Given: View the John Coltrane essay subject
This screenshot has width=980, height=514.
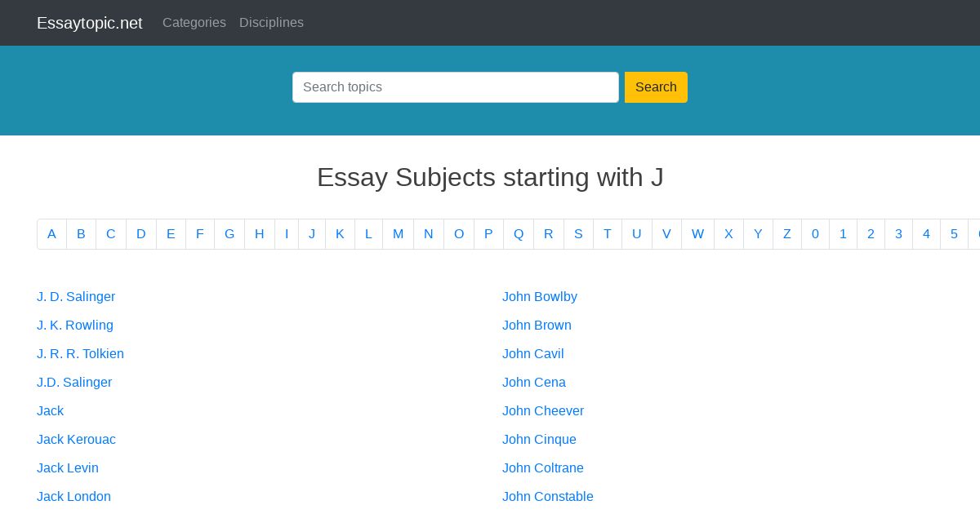Looking at the screenshot, I should point(543,468).
